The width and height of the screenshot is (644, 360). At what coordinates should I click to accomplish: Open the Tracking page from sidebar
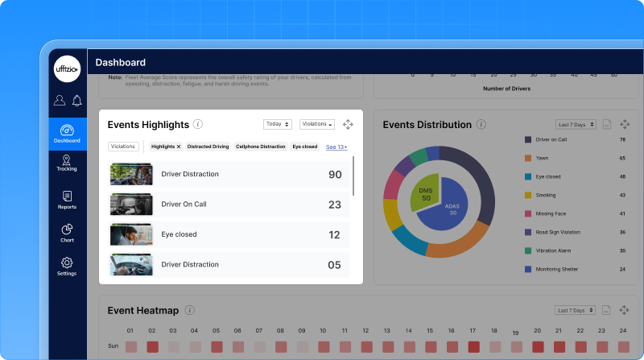click(x=67, y=162)
